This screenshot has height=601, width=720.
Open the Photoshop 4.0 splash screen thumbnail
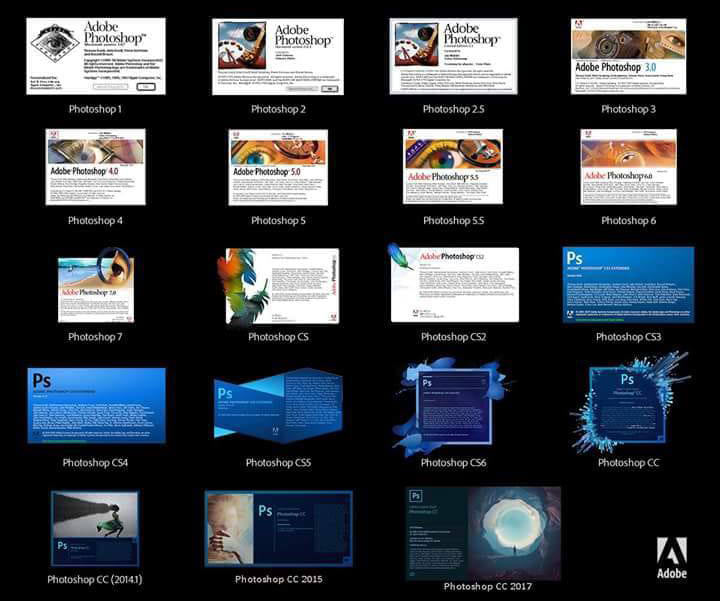[x=96, y=167]
